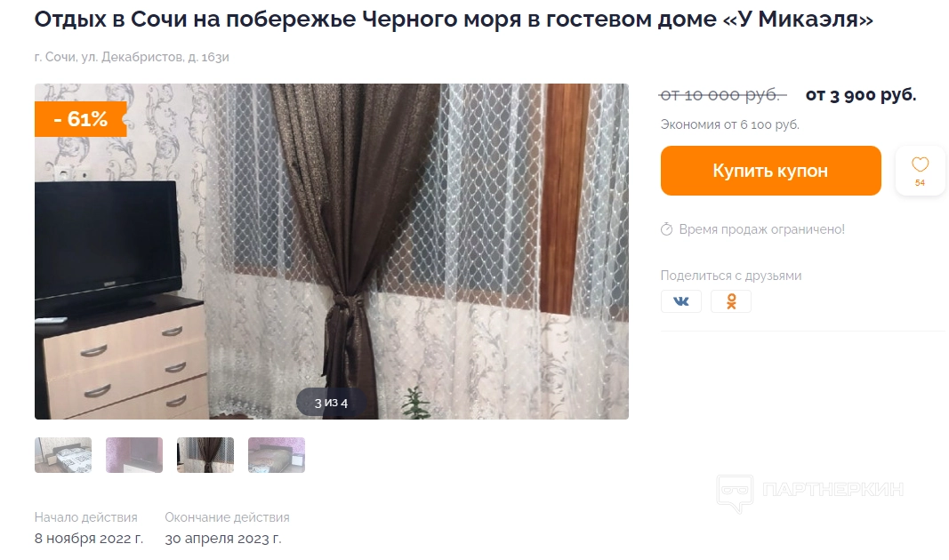
Task: Click the -61% discount badge
Action: click(x=81, y=119)
